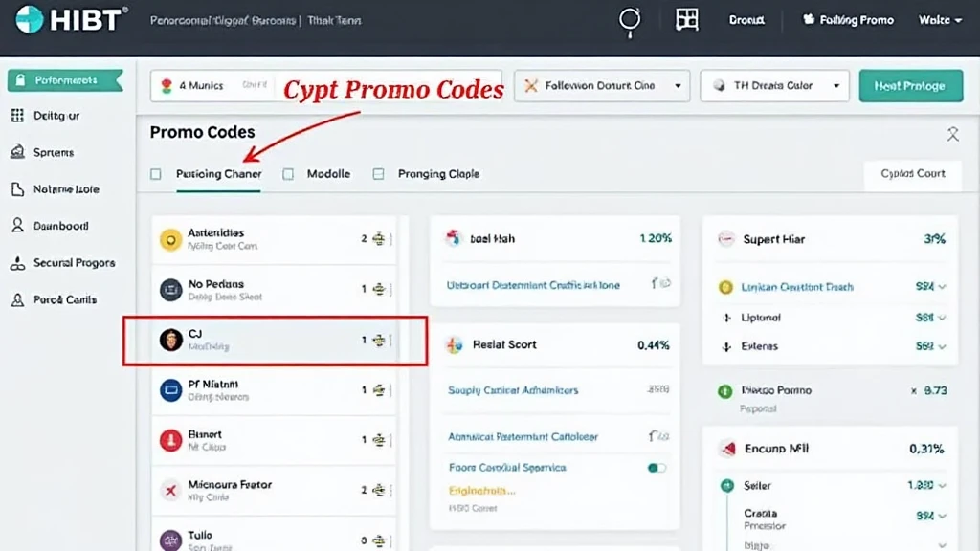Screen dimensions: 980x551
Task: Click the Piaoo Pomno green icon
Action: pos(725,391)
